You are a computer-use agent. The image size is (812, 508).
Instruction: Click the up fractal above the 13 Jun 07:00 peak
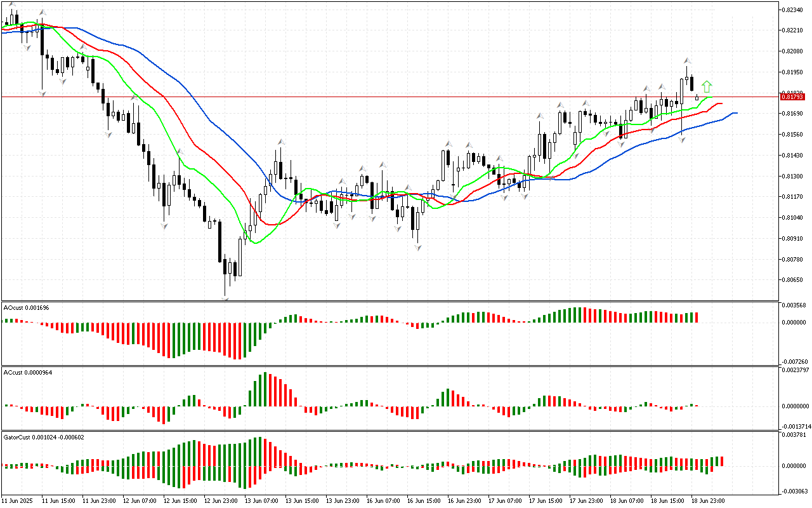click(x=279, y=142)
